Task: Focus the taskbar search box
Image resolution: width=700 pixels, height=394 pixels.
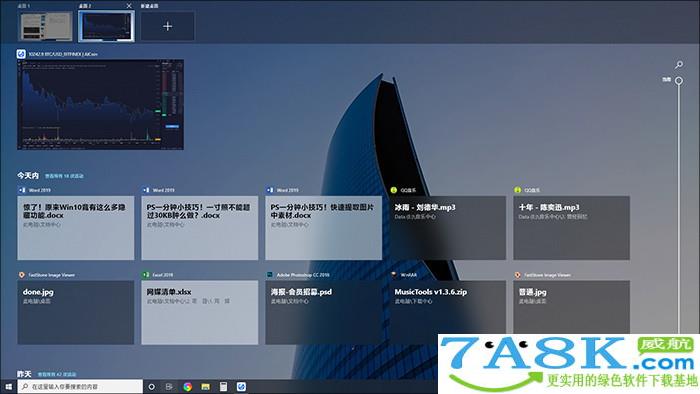Action: 80,386
